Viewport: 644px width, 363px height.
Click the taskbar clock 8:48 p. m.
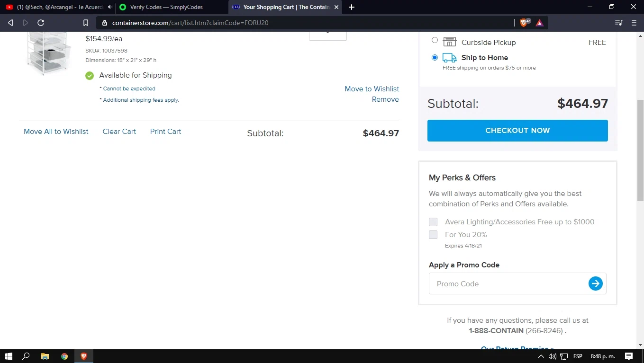coord(603,356)
